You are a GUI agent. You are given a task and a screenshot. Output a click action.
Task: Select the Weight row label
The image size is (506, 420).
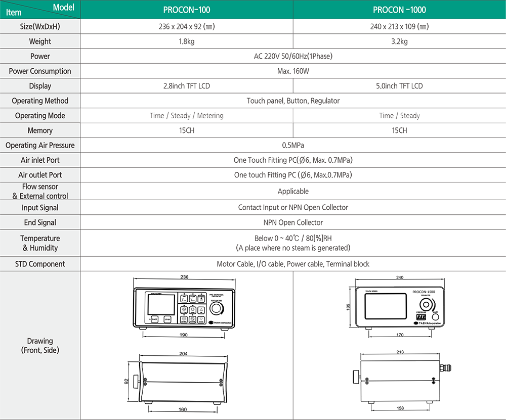(40, 41)
